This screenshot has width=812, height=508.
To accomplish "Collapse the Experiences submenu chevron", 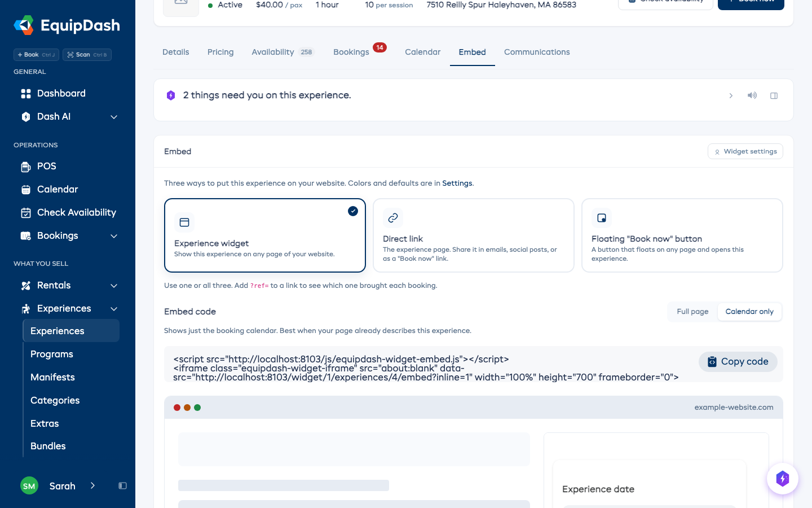I will [x=114, y=309].
